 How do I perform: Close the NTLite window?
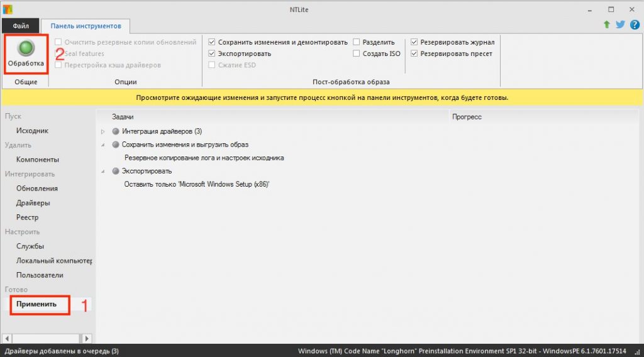[632, 9]
